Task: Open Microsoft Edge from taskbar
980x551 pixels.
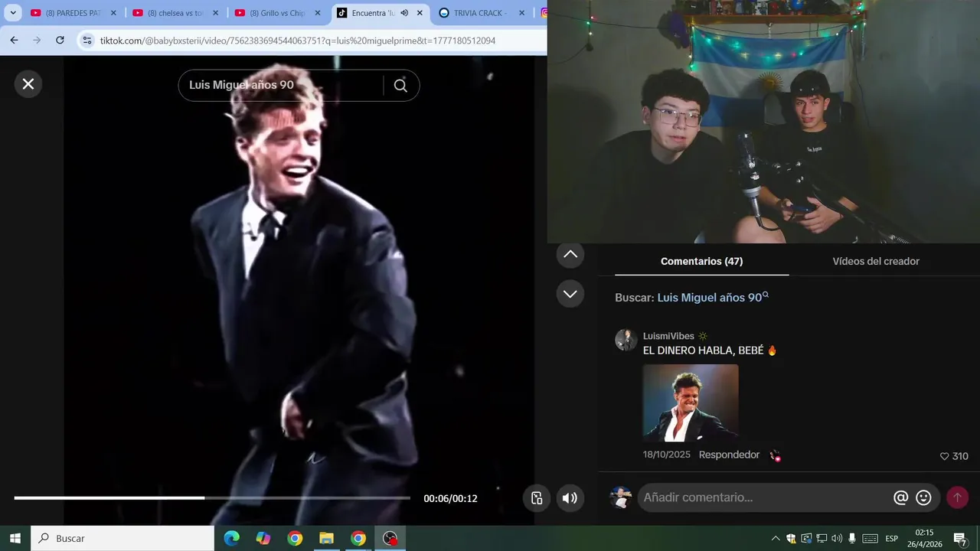Action: 231,538
